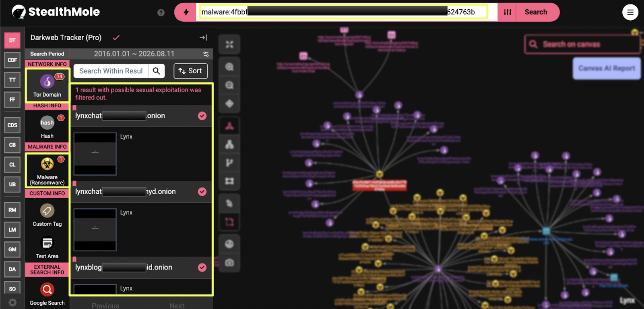
Task: Click the pie chart canvas icon
Action: pyautogui.click(x=229, y=244)
